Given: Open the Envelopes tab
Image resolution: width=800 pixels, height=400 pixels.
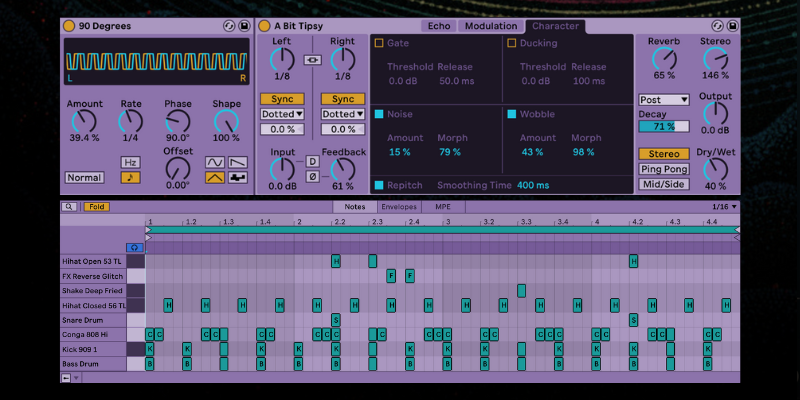Looking at the screenshot, I should 398,207.
